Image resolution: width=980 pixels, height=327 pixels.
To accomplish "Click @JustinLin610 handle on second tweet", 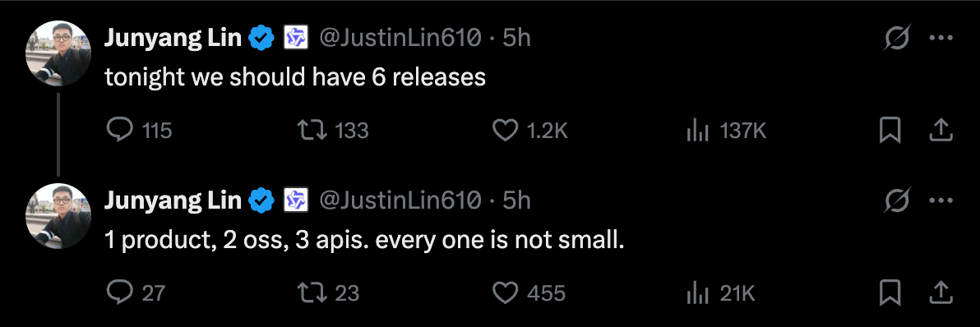I will [400, 200].
